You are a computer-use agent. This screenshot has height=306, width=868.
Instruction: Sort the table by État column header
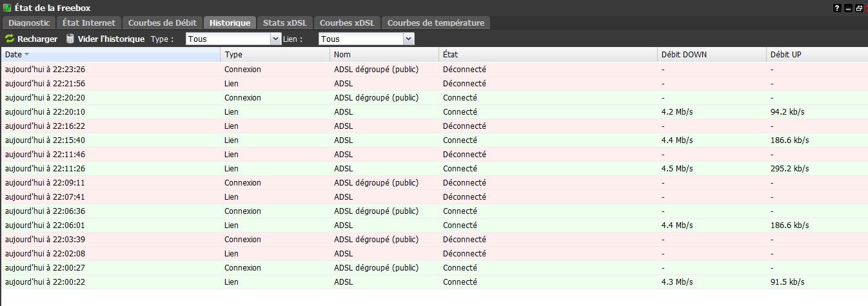click(450, 55)
